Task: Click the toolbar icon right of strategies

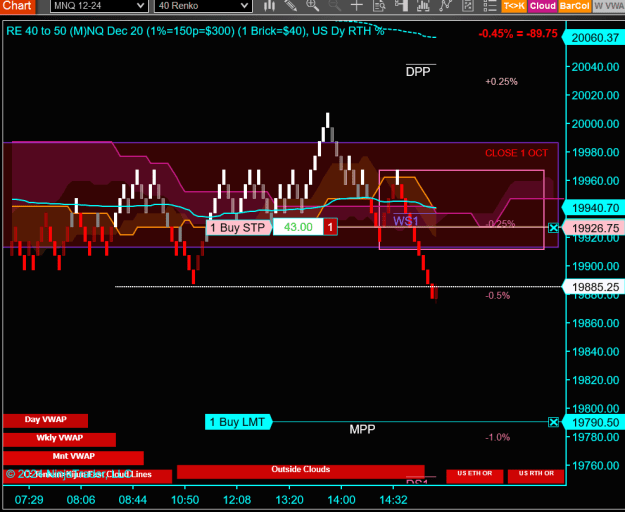Action: 468,6
